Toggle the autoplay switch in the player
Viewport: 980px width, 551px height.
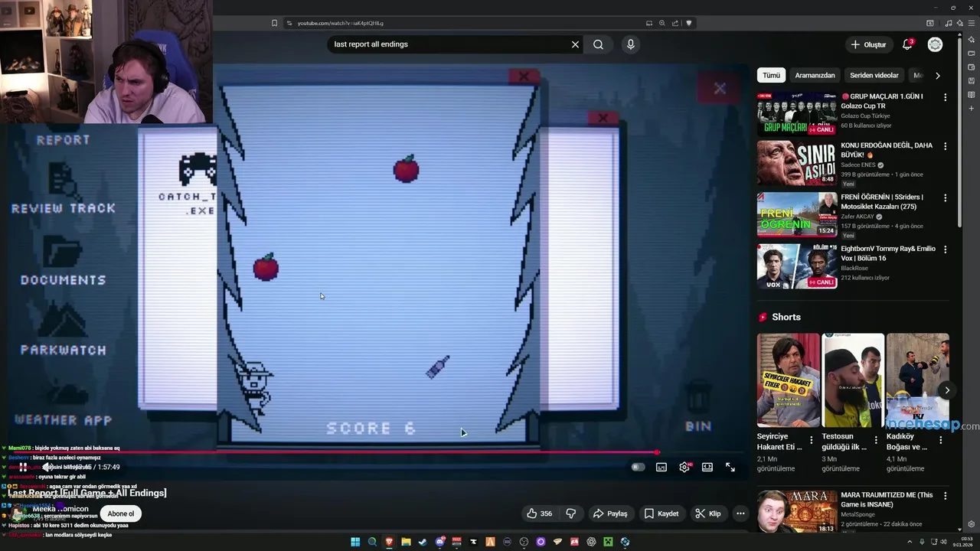[x=638, y=467]
